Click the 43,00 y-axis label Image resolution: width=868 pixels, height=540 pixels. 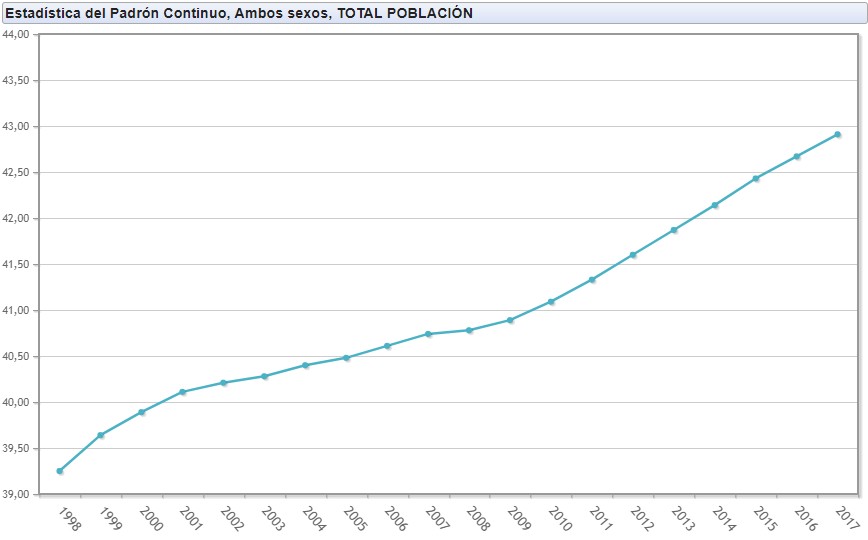click(x=19, y=127)
